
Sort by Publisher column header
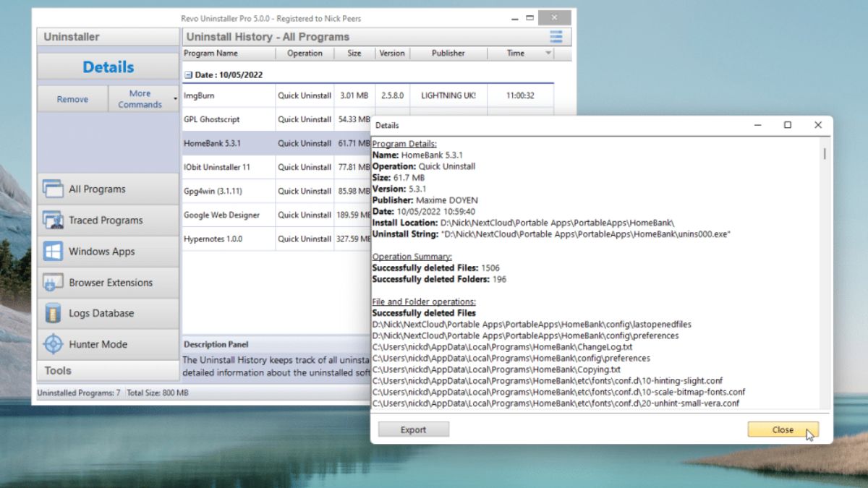click(448, 53)
